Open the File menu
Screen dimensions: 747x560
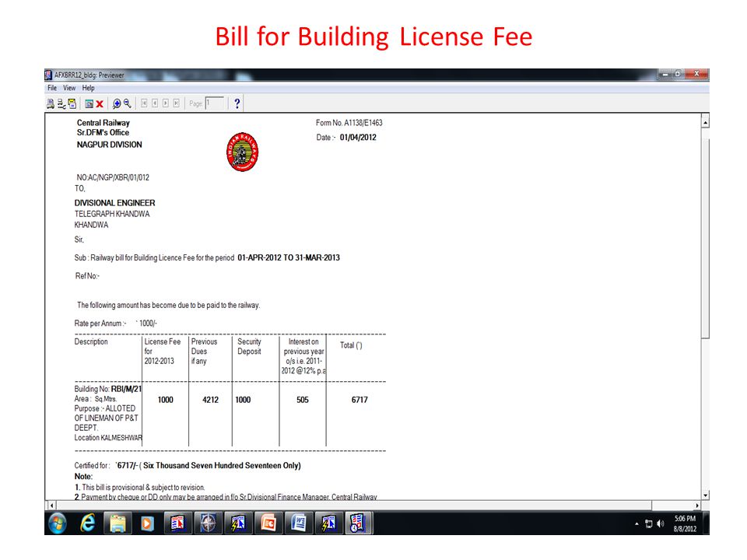(x=52, y=88)
